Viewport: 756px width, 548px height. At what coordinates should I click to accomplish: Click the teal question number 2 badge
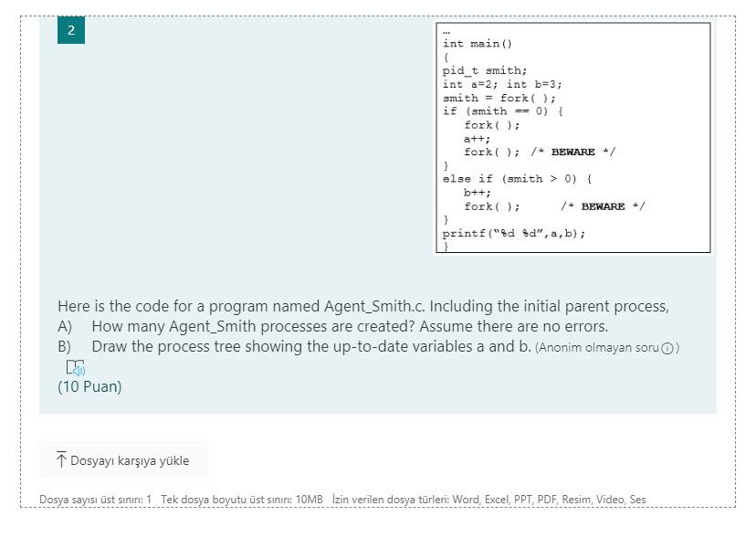click(x=70, y=29)
